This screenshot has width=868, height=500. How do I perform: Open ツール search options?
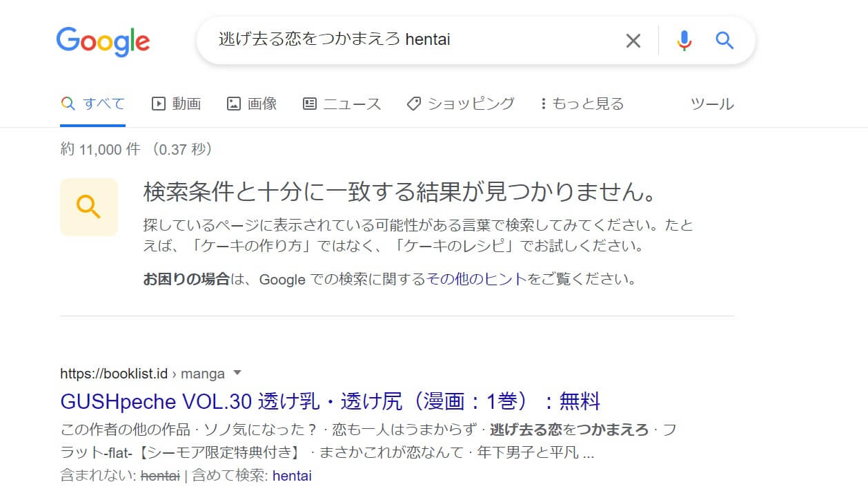pos(712,104)
